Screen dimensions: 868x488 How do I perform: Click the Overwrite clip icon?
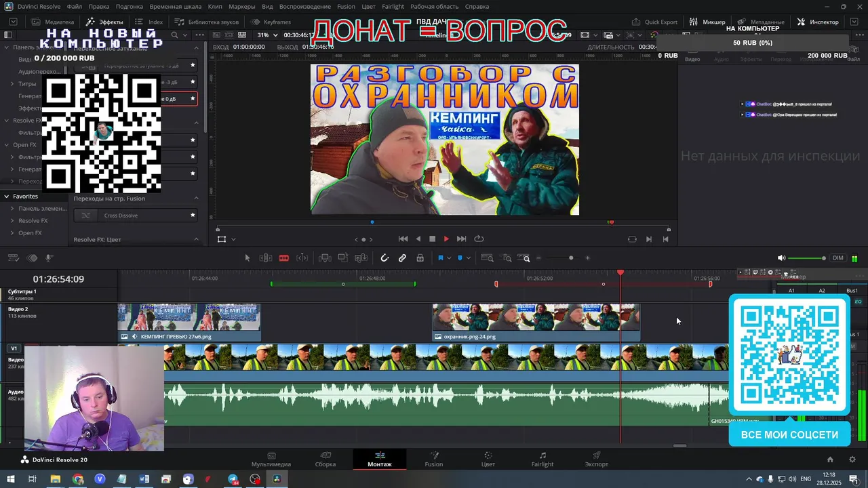pos(343,258)
